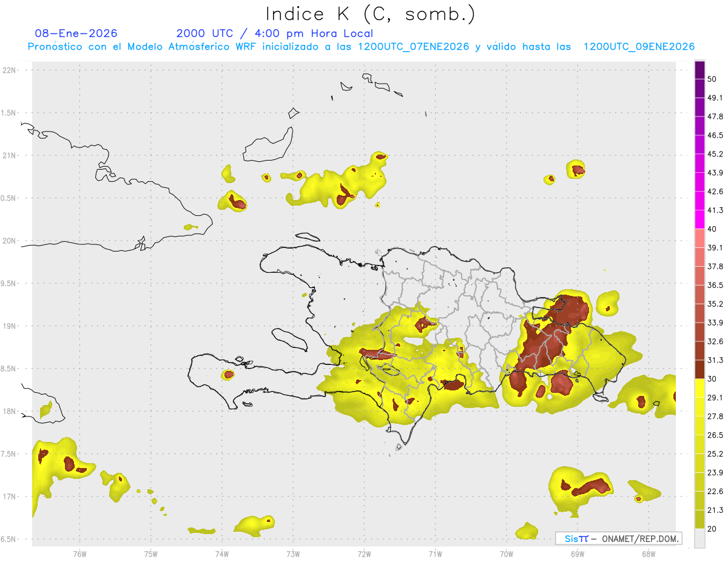This screenshot has height=562, width=728.
Task: Click the colorbar label "39.1"
Action: 715,247
